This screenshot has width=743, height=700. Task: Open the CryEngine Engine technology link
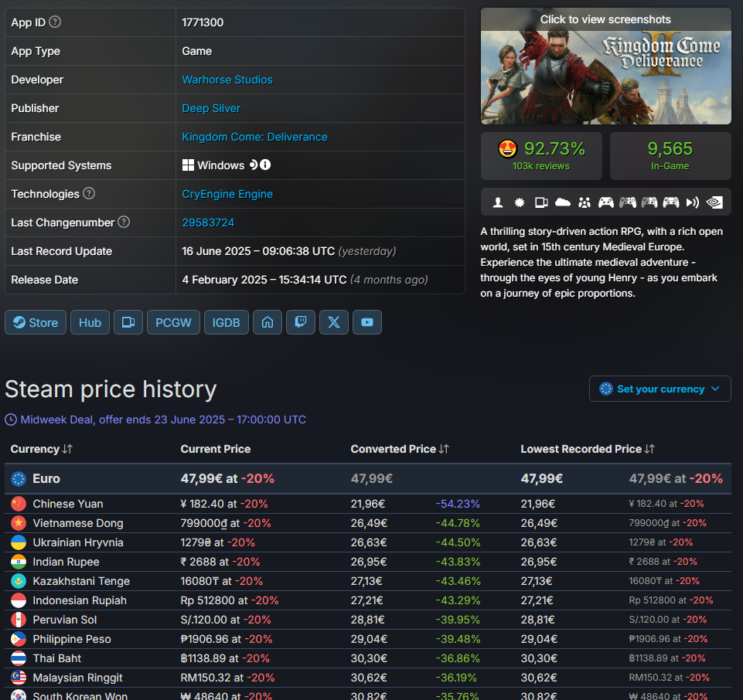click(x=227, y=194)
